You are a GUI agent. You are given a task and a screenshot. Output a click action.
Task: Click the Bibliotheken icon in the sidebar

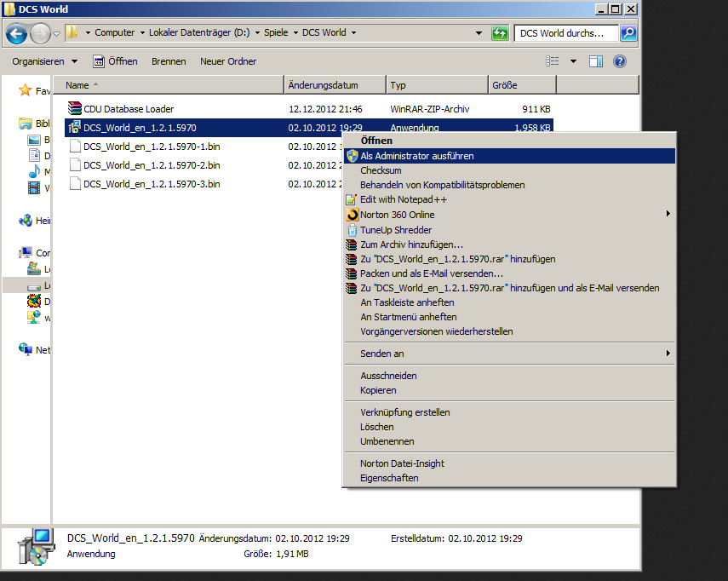(x=25, y=124)
